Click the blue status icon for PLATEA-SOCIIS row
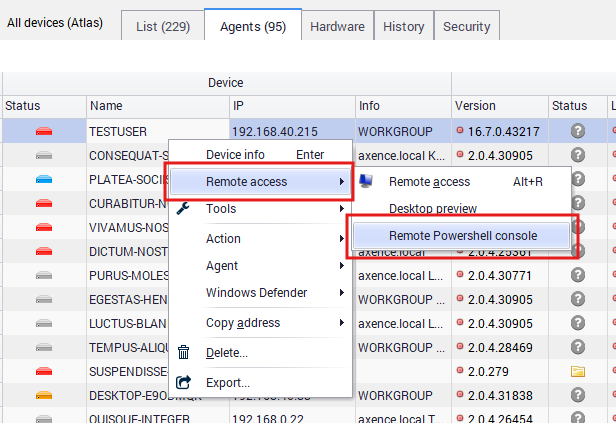This screenshot has width=616, height=423. click(44, 180)
